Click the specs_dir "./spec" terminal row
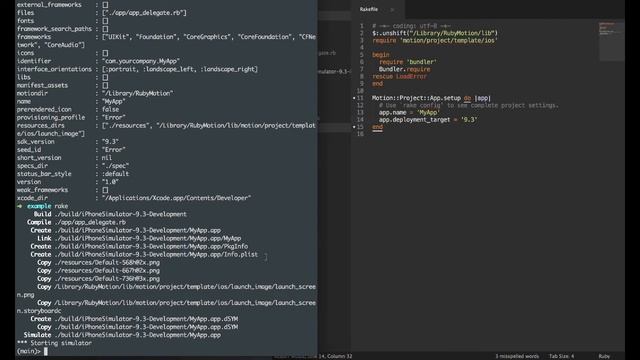Screen dimensions: 640x360 click(73, 166)
